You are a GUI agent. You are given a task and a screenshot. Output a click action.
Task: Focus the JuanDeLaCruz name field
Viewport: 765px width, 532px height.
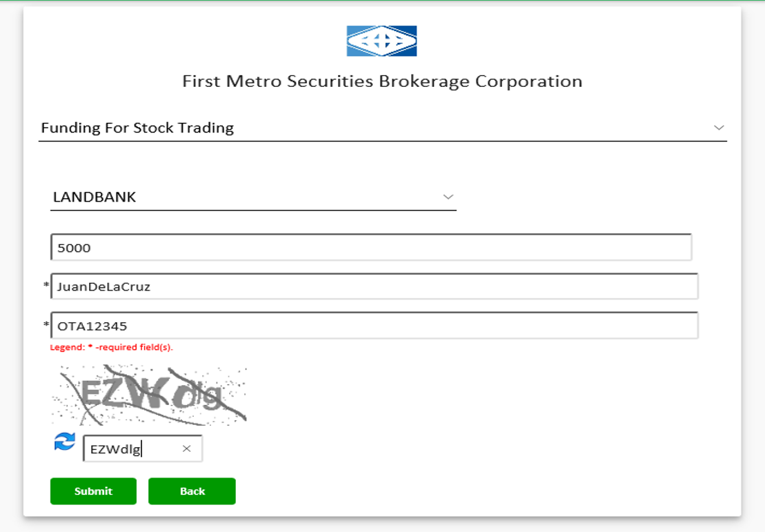tap(375, 286)
